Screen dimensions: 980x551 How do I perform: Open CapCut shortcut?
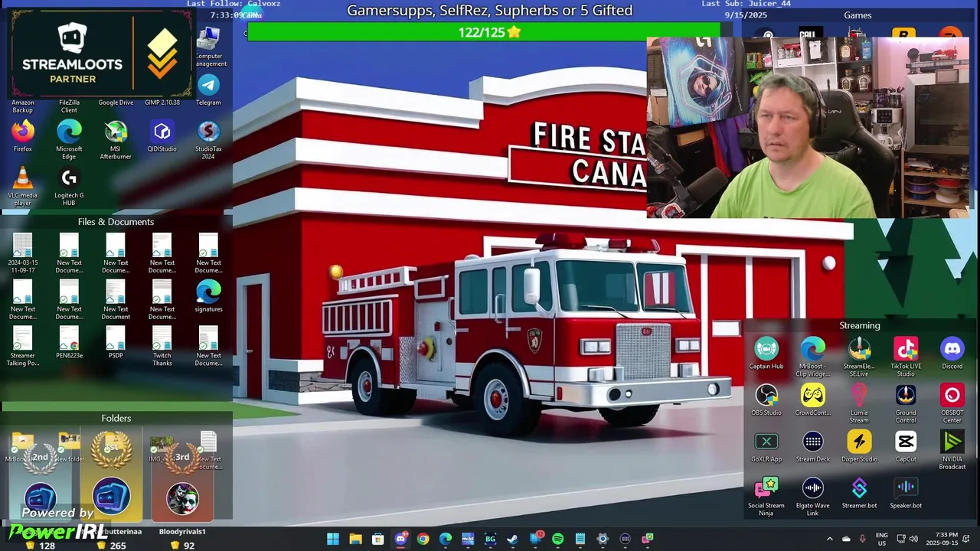pyautogui.click(x=906, y=446)
